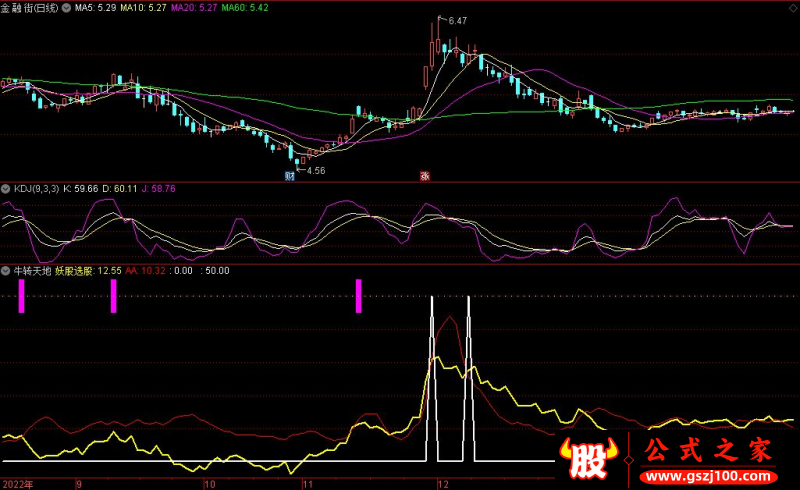Click the first magenta signal bar
This screenshot has width=800, height=490.
[21, 296]
